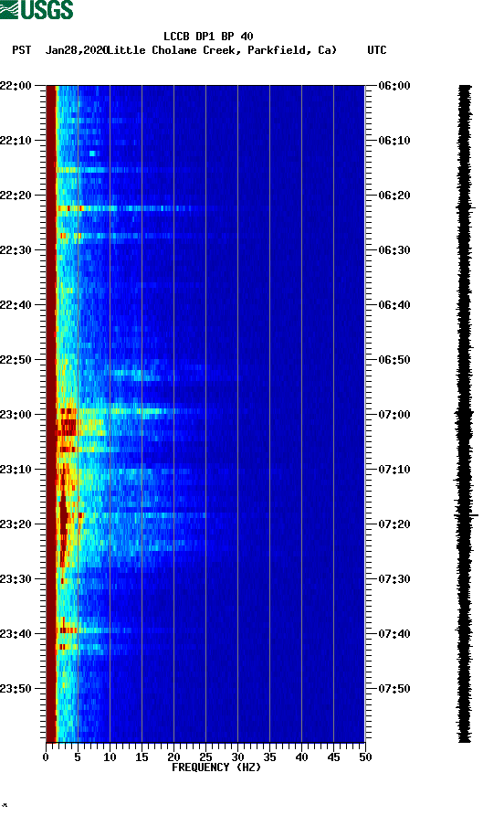
Task: Click the spectral streak at 23:39 PST
Action: click(93, 630)
